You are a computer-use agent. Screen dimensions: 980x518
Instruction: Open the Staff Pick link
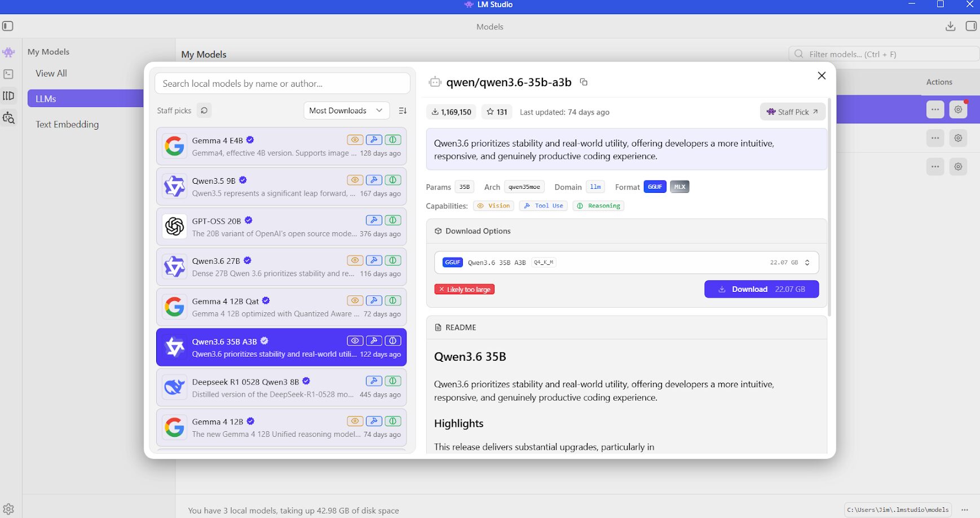pyautogui.click(x=792, y=112)
